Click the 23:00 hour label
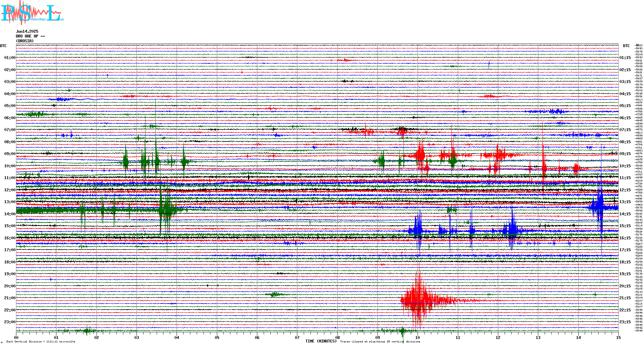The height and width of the screenshot is (346, 644). [x=10, y=322]
